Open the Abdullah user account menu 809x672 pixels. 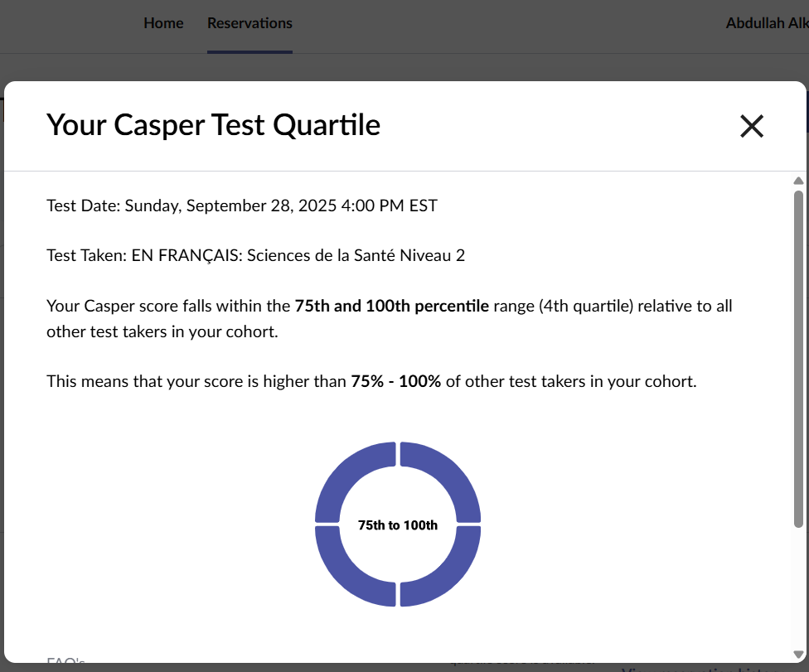(x=766, y=23)
